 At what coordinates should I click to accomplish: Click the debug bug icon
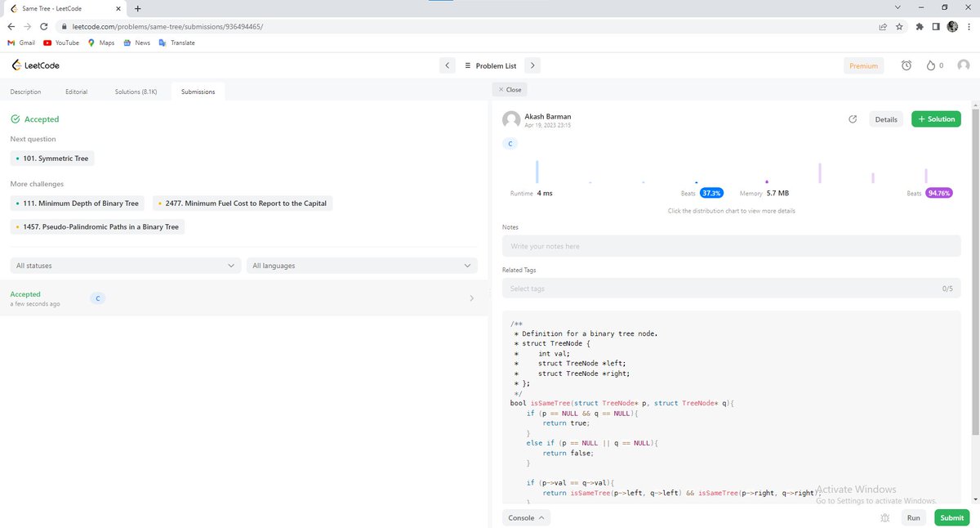pyautogui.click(x=885, y=517)
